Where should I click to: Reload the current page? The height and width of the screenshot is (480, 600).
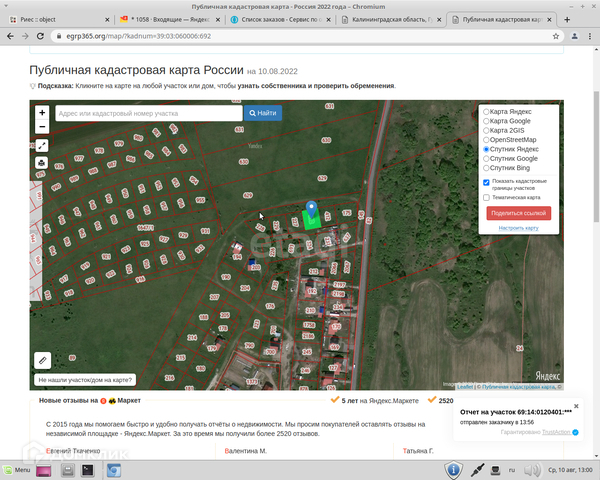pyautogui.click(x=40, y=36)
